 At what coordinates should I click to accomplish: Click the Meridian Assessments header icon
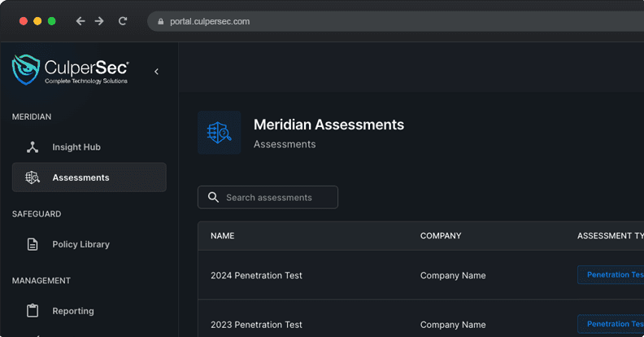click(220, 133)
